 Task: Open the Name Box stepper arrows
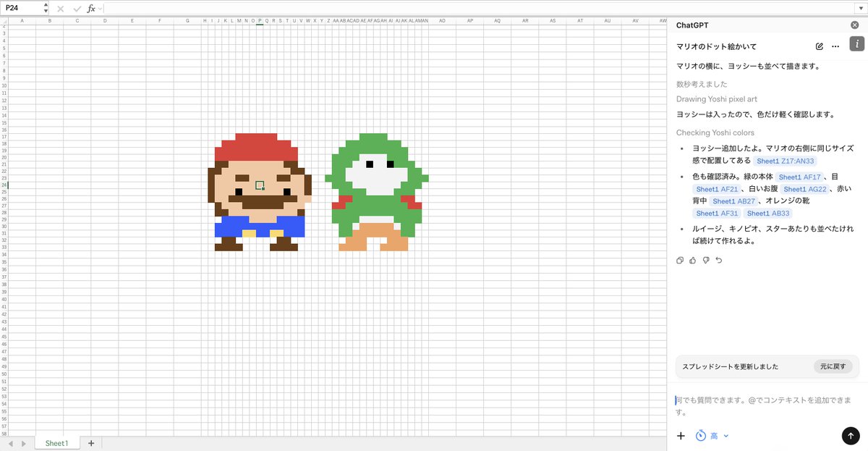[x=46, y=8]
